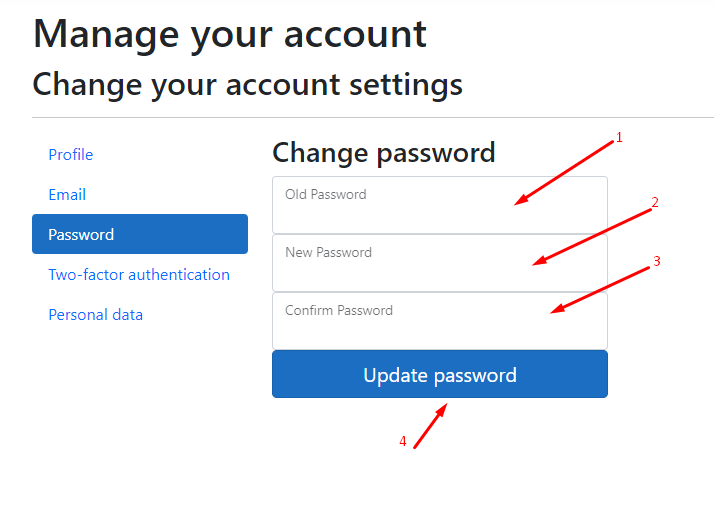Click the "Change password" section heading
This screenshot has height=515, width=714.
click(383, 152)
